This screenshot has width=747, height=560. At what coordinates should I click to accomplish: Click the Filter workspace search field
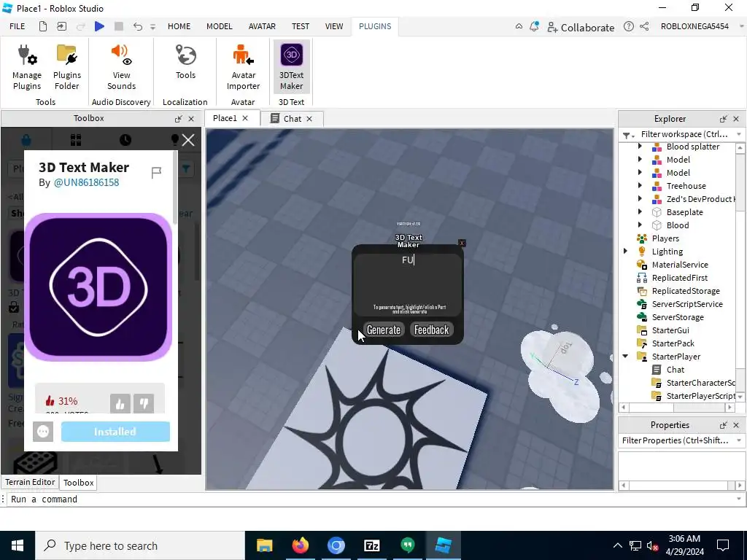pyautogui.click(x=684, y=134)
